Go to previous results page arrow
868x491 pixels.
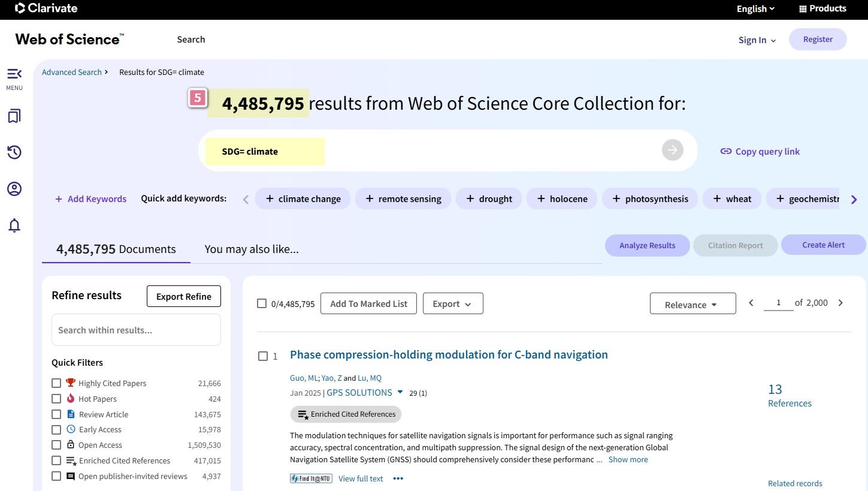coord(751,303)
